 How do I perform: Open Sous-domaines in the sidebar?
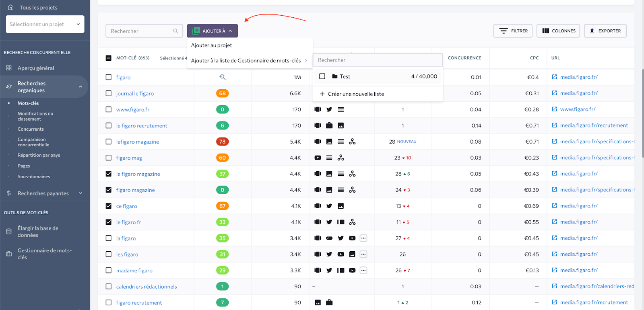[x=34, y=177]
